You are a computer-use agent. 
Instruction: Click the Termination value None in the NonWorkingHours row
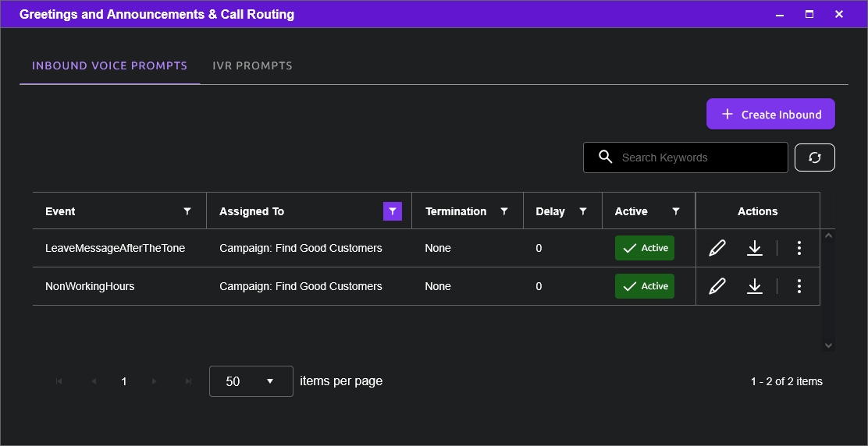438,286
